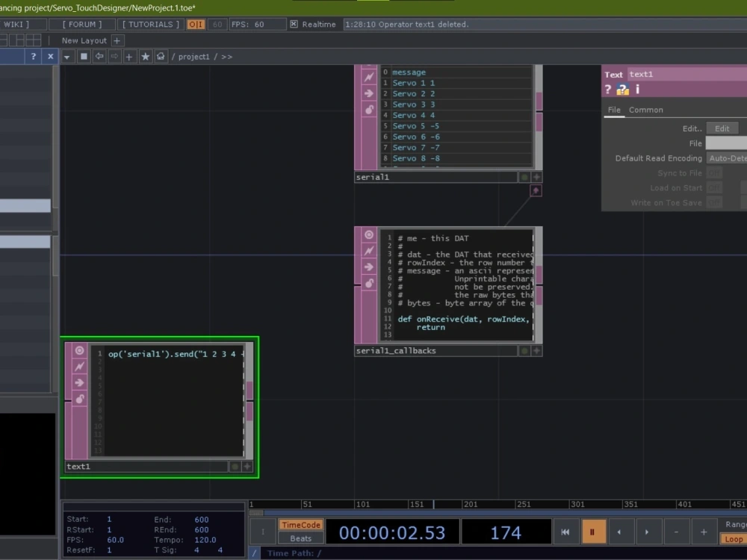Click the info 'i' icon in parameter panel
Screen dimensions: 747x560
click(637, 90)
